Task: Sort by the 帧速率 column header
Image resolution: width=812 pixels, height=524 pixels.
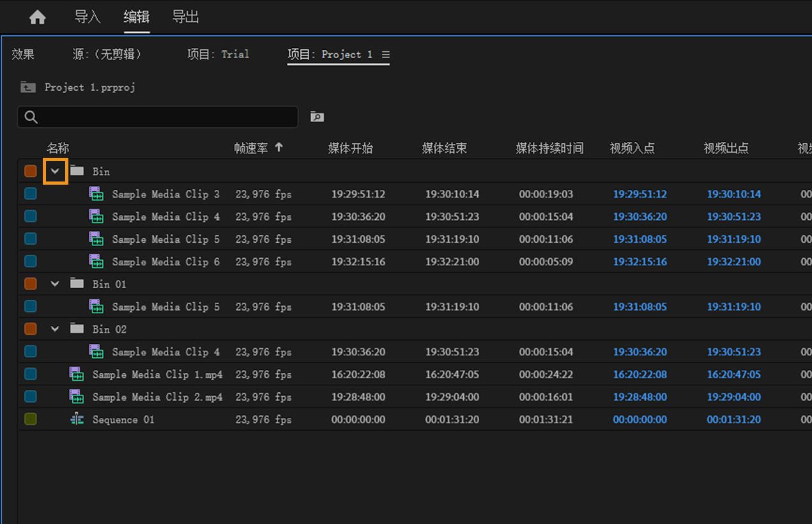Action: [250, 148]
